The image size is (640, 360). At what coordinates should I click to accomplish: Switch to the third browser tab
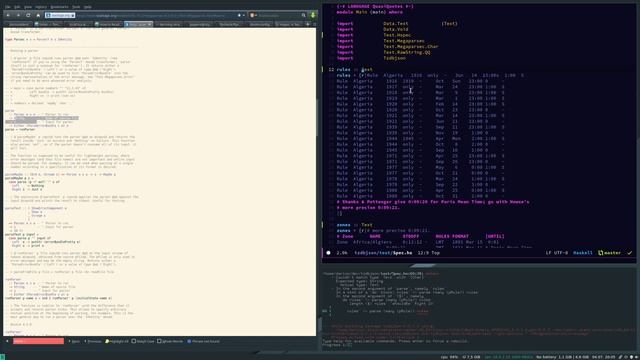[78, 24]
